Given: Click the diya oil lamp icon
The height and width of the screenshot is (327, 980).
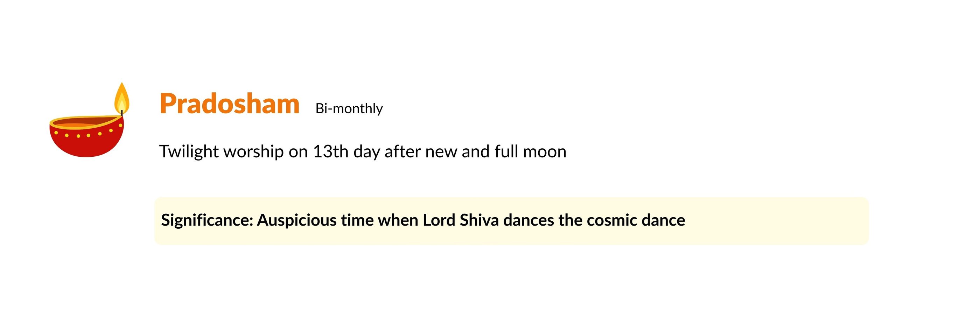Looking at the screenshot, I should tap(87, 126).
